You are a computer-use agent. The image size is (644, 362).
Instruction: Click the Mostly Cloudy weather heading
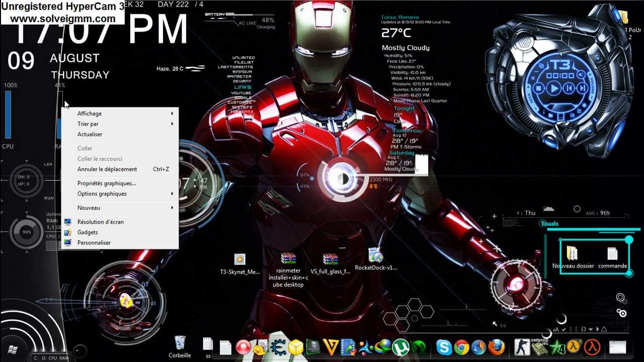tap(406, 48)
